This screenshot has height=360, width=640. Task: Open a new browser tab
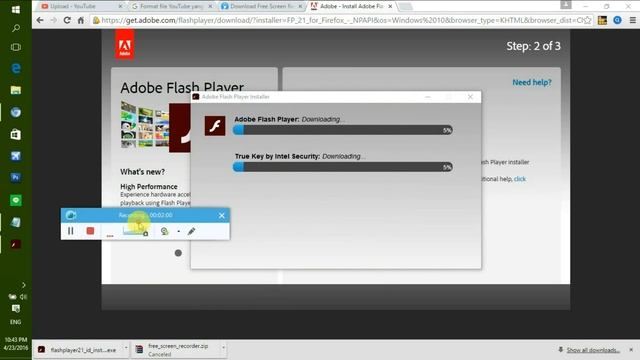coord(405,6)
